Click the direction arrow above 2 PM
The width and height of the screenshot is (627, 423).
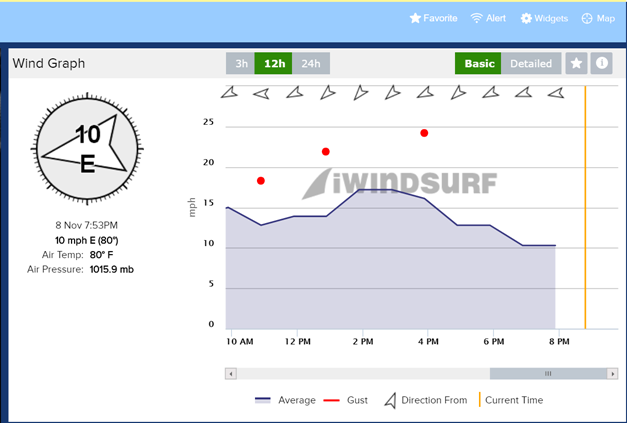pyautogui.click(x=360, y=92)
